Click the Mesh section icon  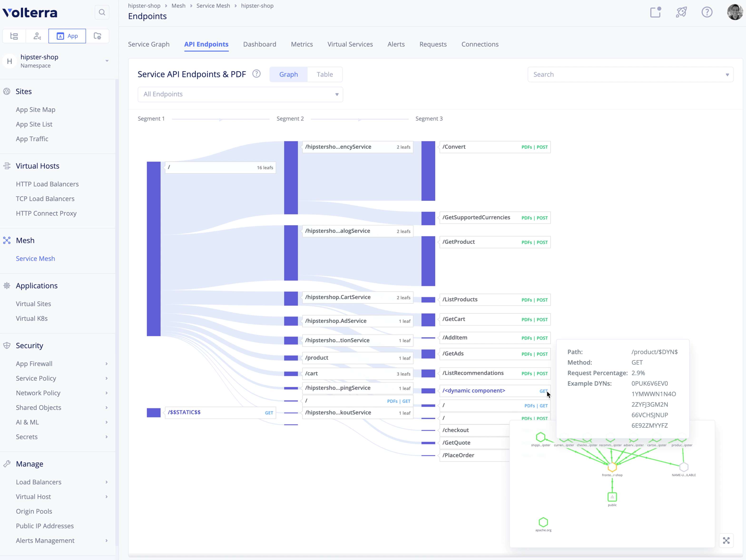pos(7,240)
